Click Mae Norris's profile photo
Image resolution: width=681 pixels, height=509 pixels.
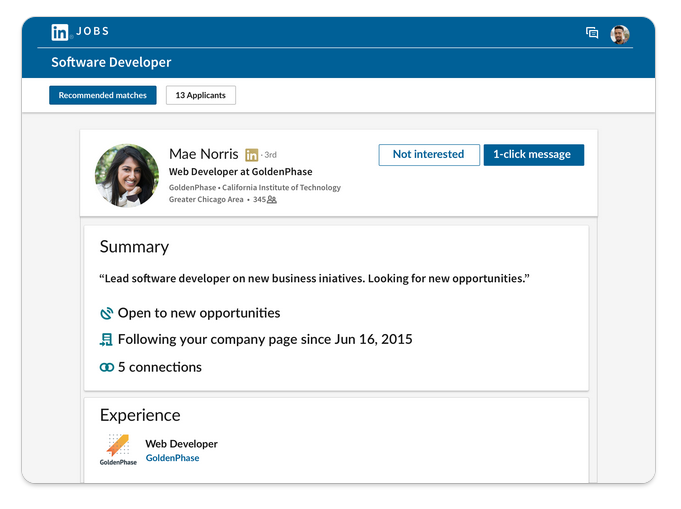127,175
